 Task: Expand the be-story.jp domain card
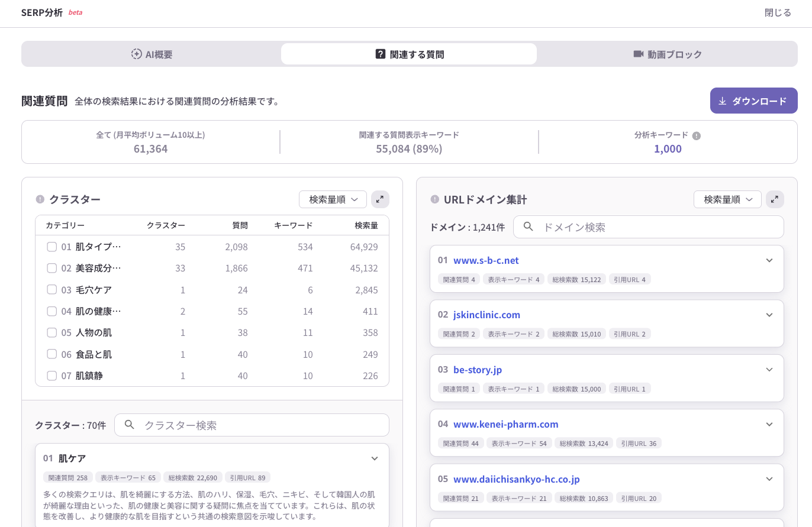pos(769,370)
